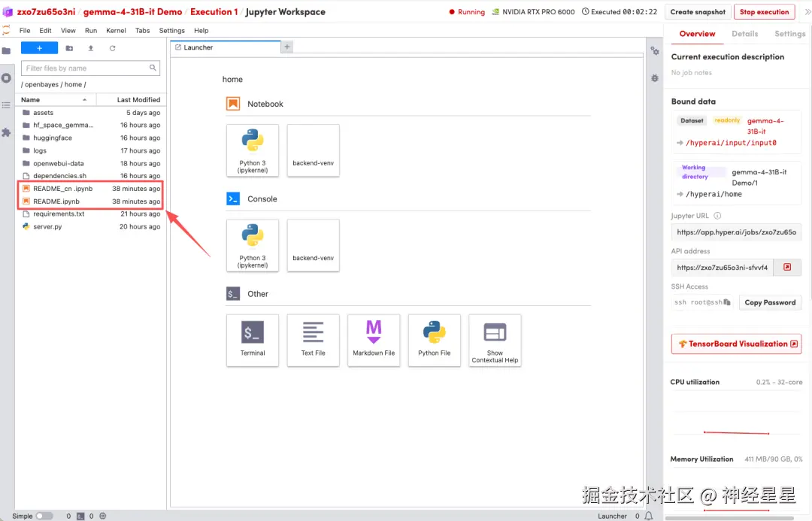812x521 pixels.
Task: Click the Jupyter URL field
Action: (x=736, y=232)
